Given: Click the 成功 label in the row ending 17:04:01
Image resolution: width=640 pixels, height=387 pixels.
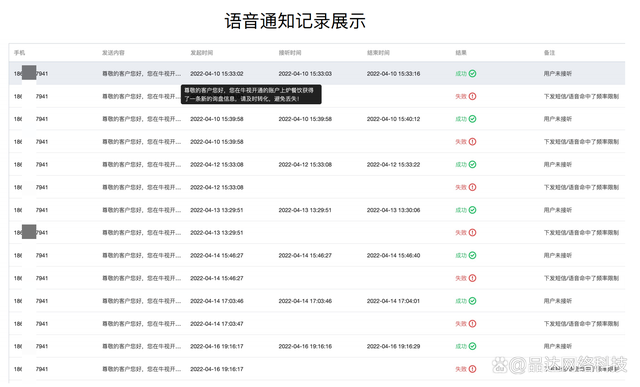Looking at the screenshot, I should (461, 301).
